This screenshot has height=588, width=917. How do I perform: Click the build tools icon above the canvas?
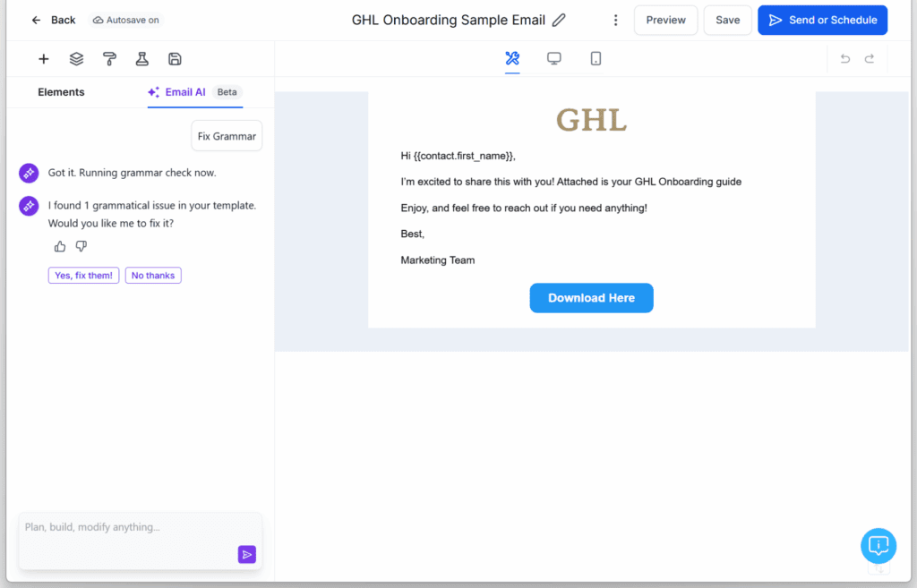coord(512,57)
